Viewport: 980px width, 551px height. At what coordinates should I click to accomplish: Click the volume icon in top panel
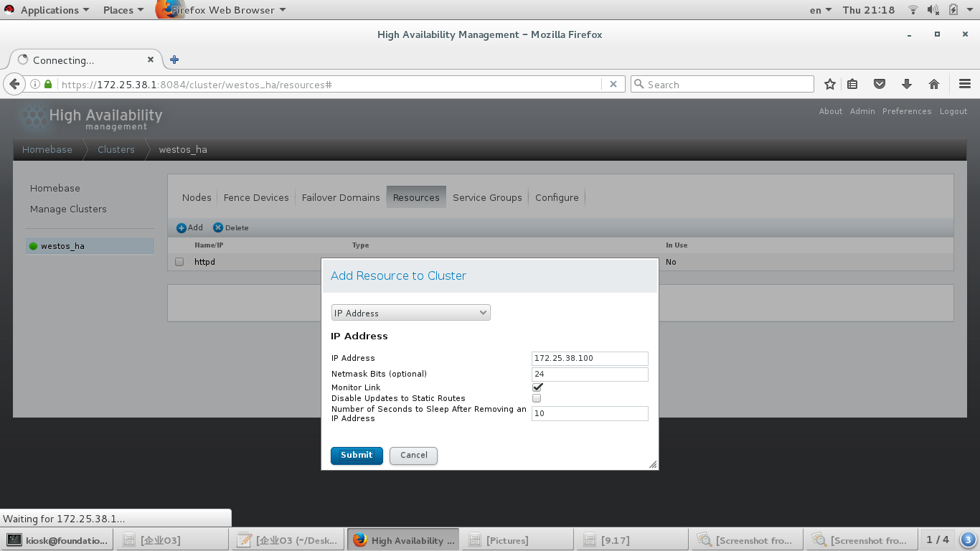point(933,10)
